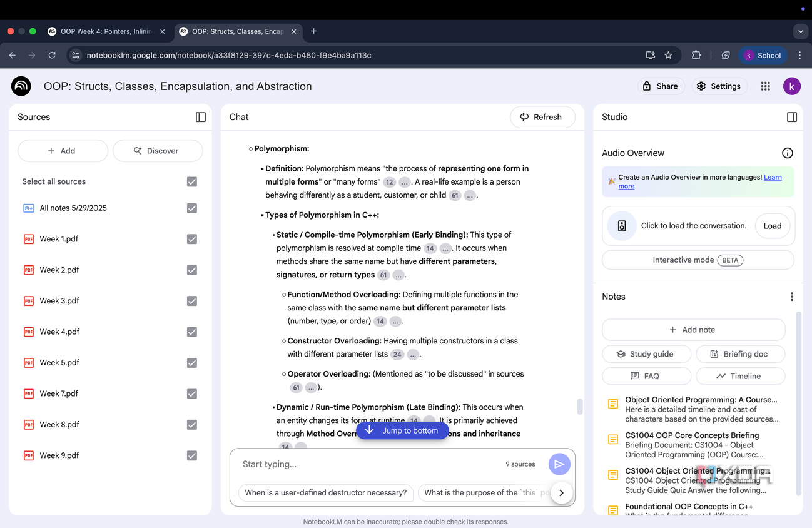
Task: Deselect the Week 9.pdf checkbox
Action: coord(192,455)
